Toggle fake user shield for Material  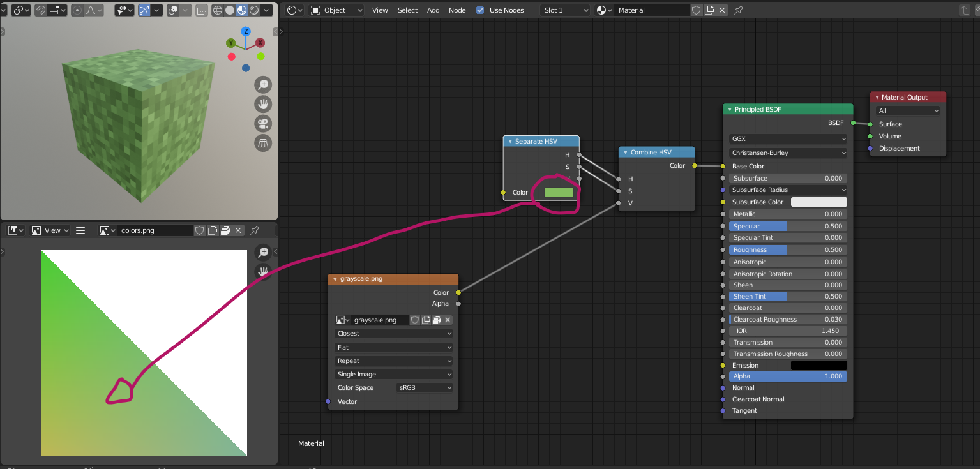(x=697, y=10)
